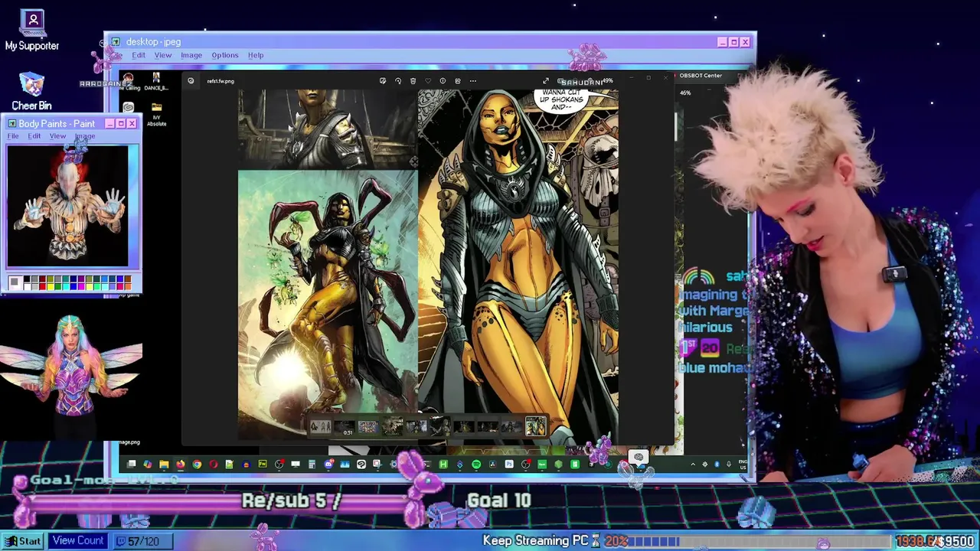Favorite the photo with the heart icon
Image resolution: width=980 pixels, height=551 pixels.
pyautogui.click(x=427, y=81)
